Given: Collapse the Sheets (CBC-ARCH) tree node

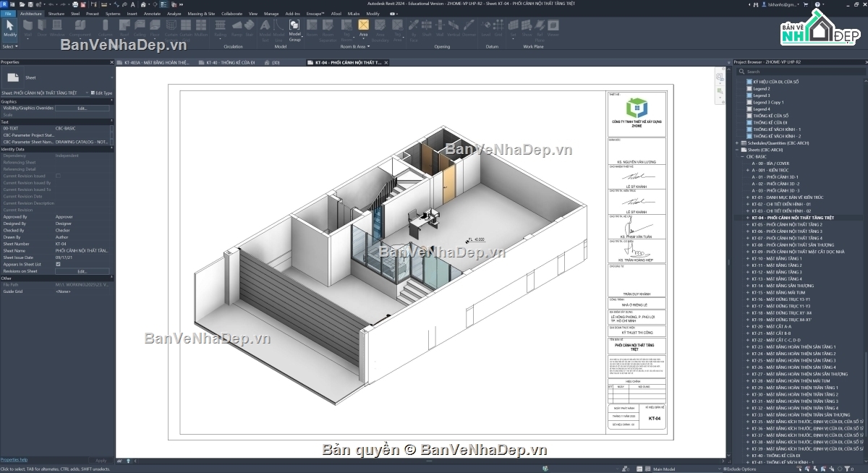Looking at the screenshot, I should click(x=737, y=150).
